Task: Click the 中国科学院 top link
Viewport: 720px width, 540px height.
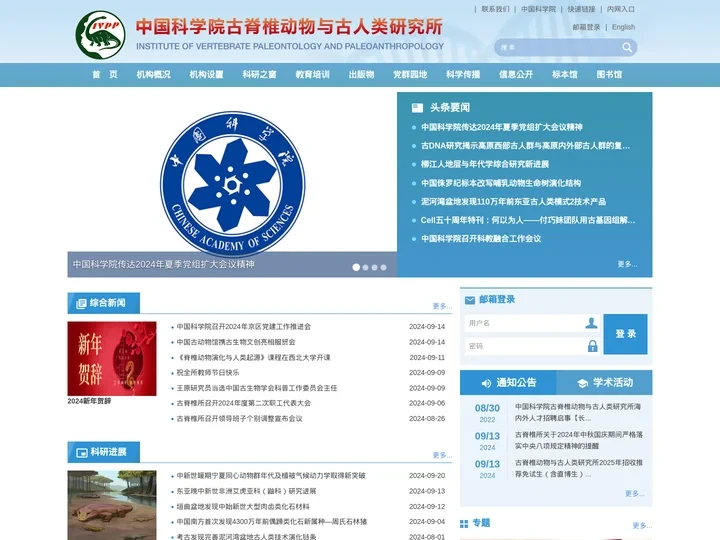Action: point(538,9)
